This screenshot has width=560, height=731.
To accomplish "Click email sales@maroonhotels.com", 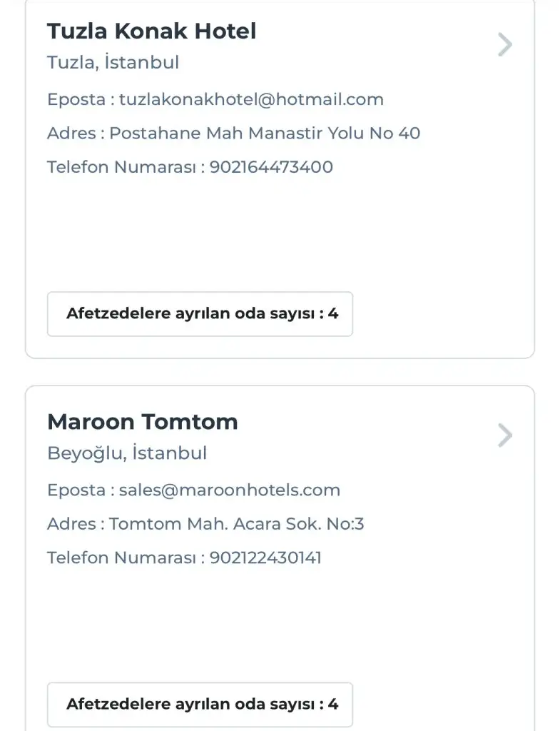I will 229,490.
